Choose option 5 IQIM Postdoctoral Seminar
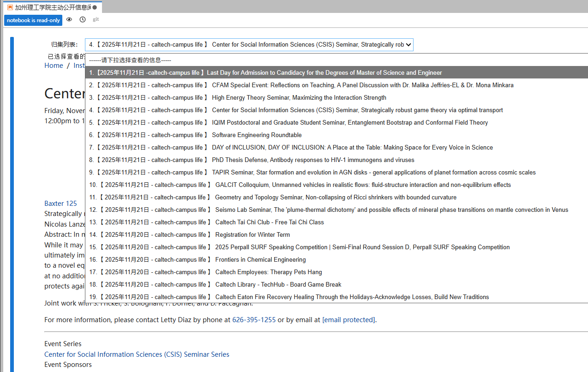This screenshot has width=588, height=372. click(336, 122)
